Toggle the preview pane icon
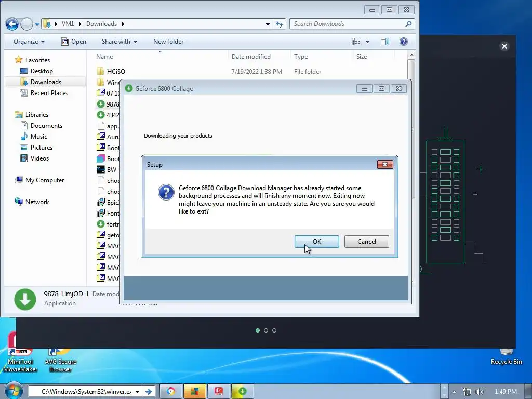 tap(385, 42)
